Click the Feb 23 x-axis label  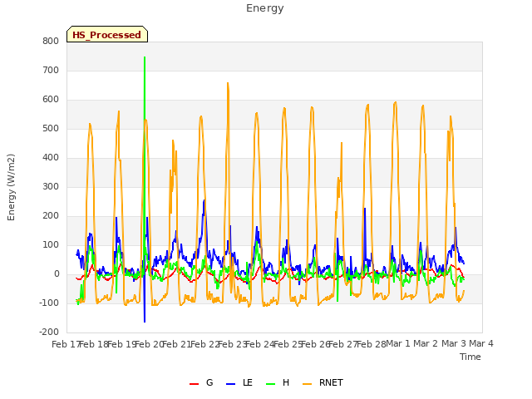tap(232, 344)
